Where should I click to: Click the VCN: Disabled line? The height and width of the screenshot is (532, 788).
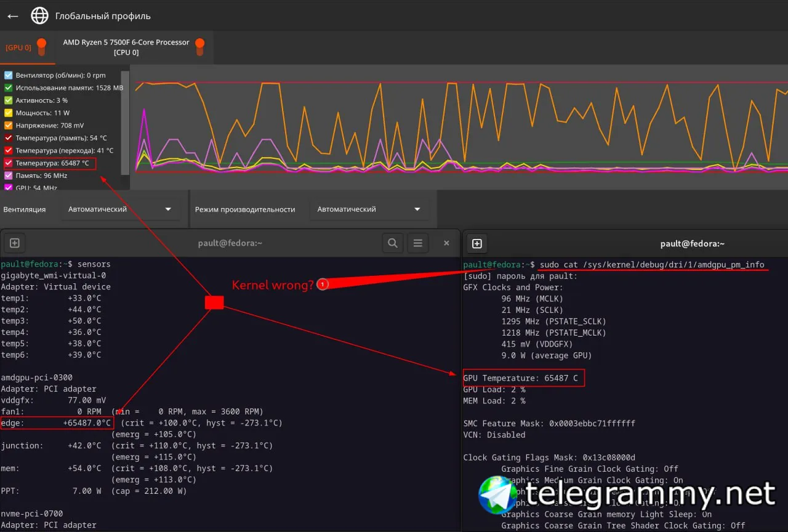(x=494, y=435)
